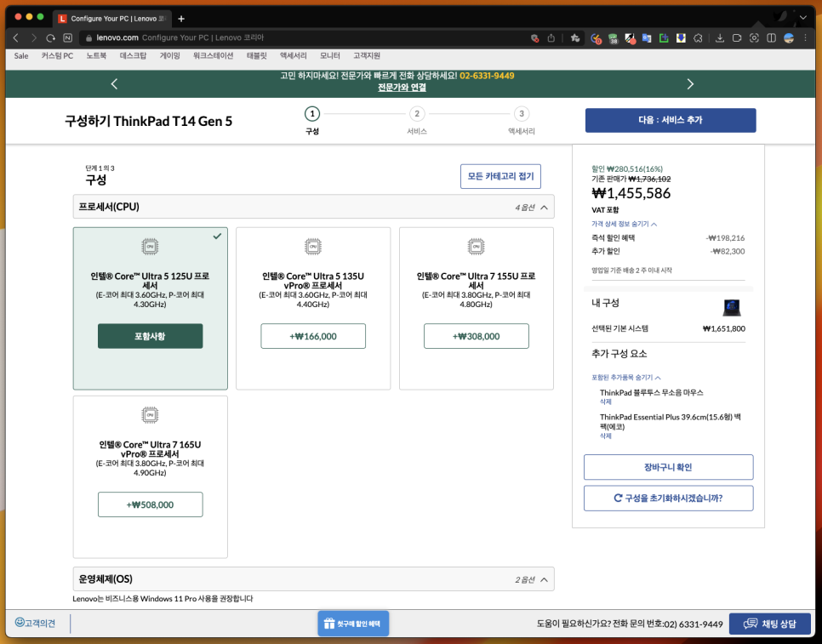Click 삭제 under ThinkPad Essential Plus 백팩
This screenshot has width=822, height=644.
click(x=606, y=436)
